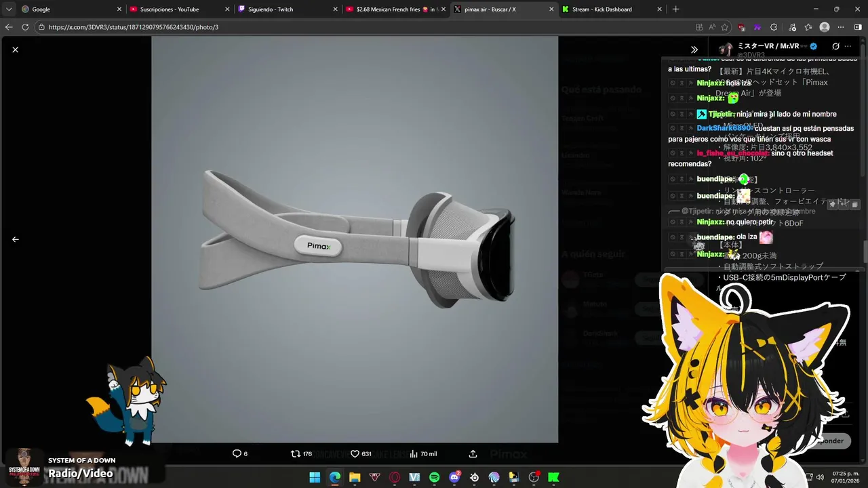The width and height of the screenshot is (868, 488).
Task: Open the Grok icon beside Mr.VR's name
Action: (x=835, y=47)
